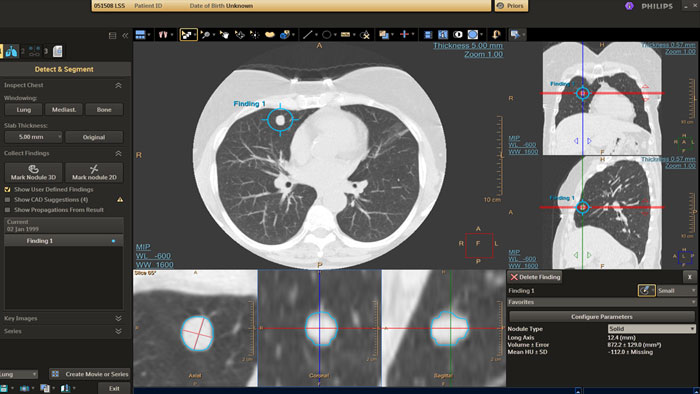Apply the Mediast. windowing preset
Screen dimensions: 700x394
point(64,109)
